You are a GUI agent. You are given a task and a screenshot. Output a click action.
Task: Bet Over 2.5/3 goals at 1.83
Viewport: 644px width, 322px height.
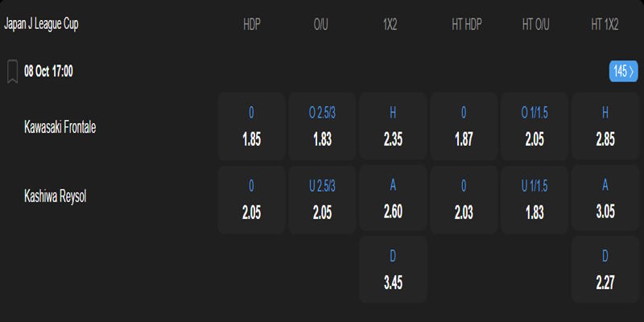click(322, 126)
